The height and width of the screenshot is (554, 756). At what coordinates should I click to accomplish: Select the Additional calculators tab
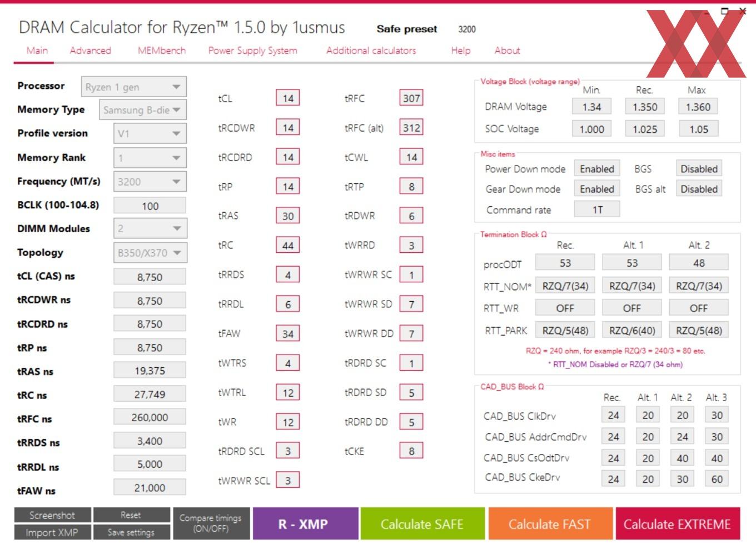(x=371, y=51)
